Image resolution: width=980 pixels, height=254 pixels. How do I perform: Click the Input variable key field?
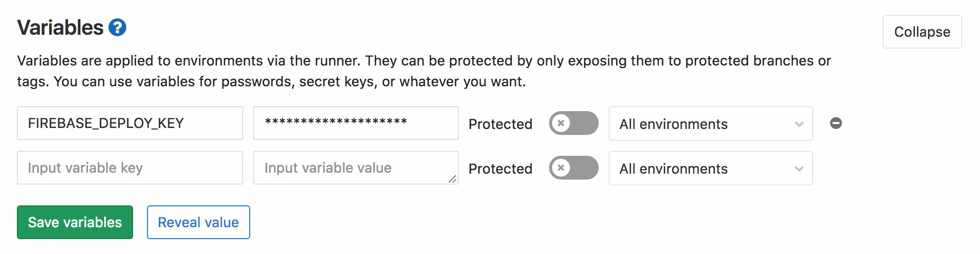point(130,168)
